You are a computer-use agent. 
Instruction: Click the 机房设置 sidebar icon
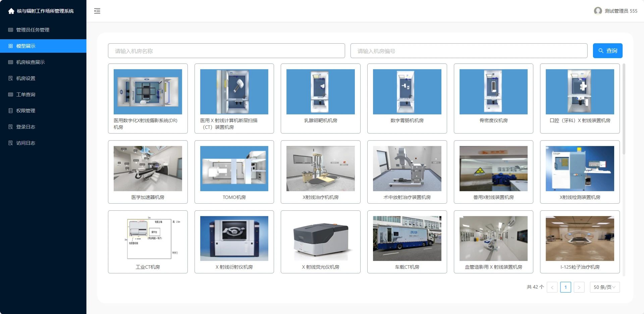pyautogui.click(x=11, y=78)
